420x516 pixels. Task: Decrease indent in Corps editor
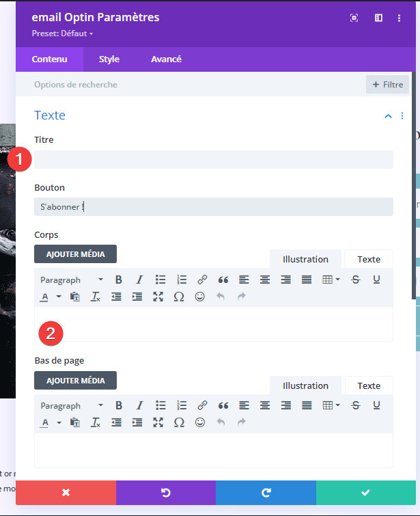pos(116,297)
